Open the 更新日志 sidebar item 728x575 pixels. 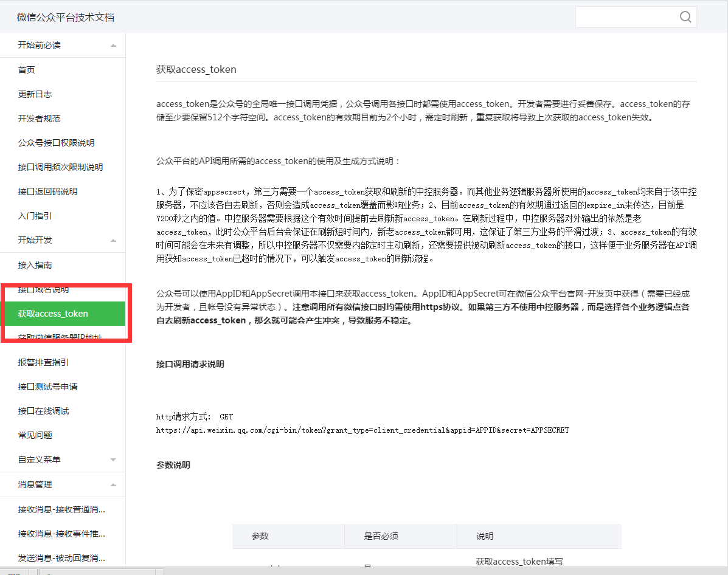coord(35,94)
